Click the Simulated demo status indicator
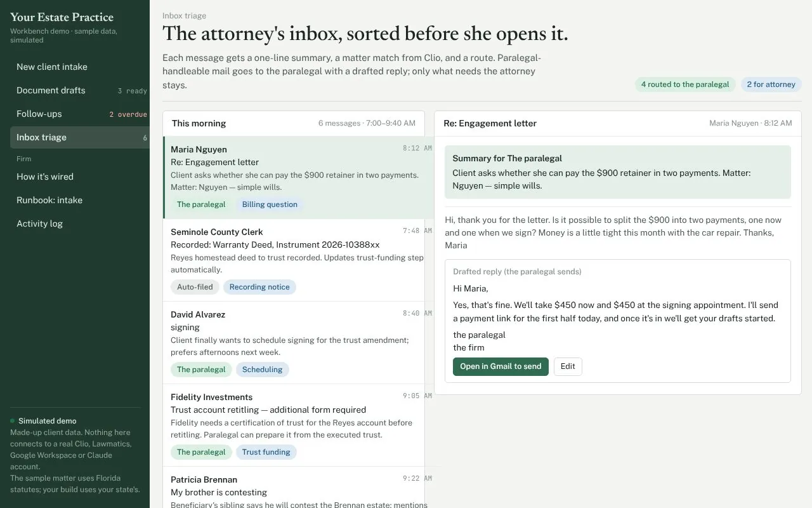 pos(43,421)
